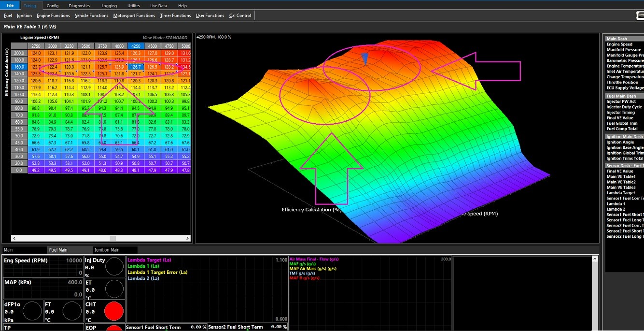Select Ignition Angle channel
This screenshot has width=644, height=331.
coord(620,142)
